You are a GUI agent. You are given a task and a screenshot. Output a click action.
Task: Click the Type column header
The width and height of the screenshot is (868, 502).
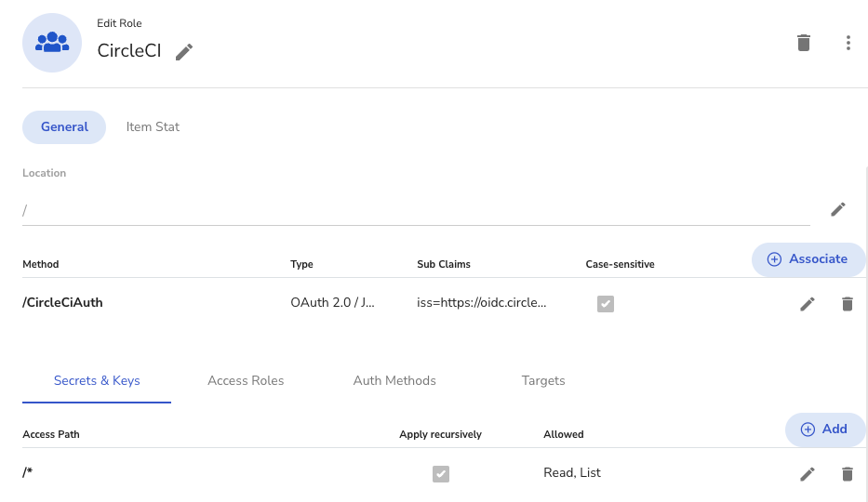tap(301, 264)
